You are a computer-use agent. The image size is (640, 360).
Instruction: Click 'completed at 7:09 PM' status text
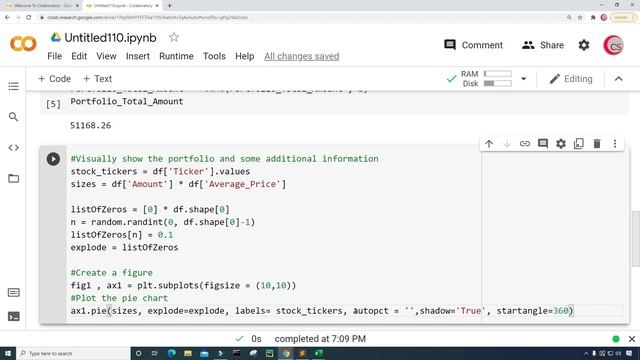tap(320, 339)
